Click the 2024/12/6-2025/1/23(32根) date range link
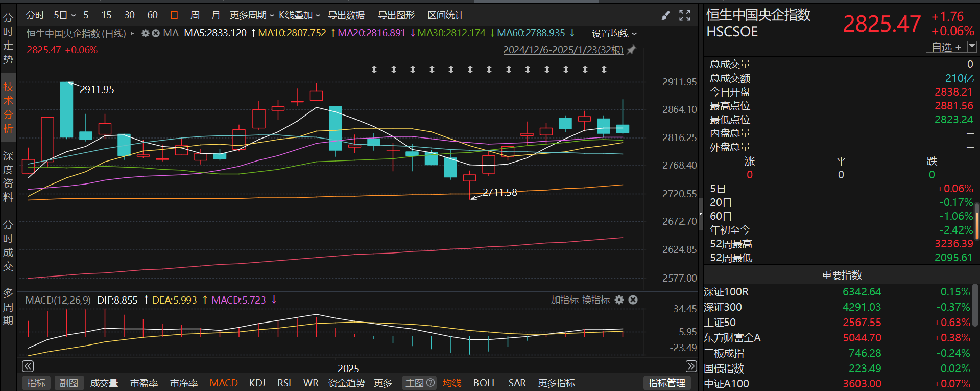 [563, 50]
